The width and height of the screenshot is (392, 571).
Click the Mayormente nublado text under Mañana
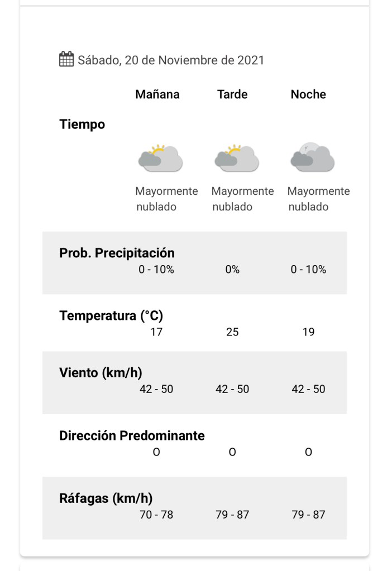coord(166,199)
